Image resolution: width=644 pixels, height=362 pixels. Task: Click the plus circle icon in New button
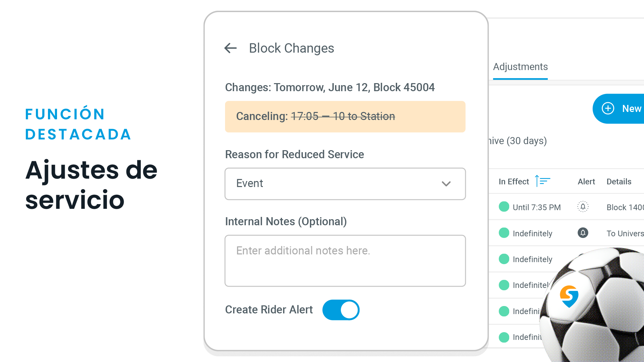[608, 109]
